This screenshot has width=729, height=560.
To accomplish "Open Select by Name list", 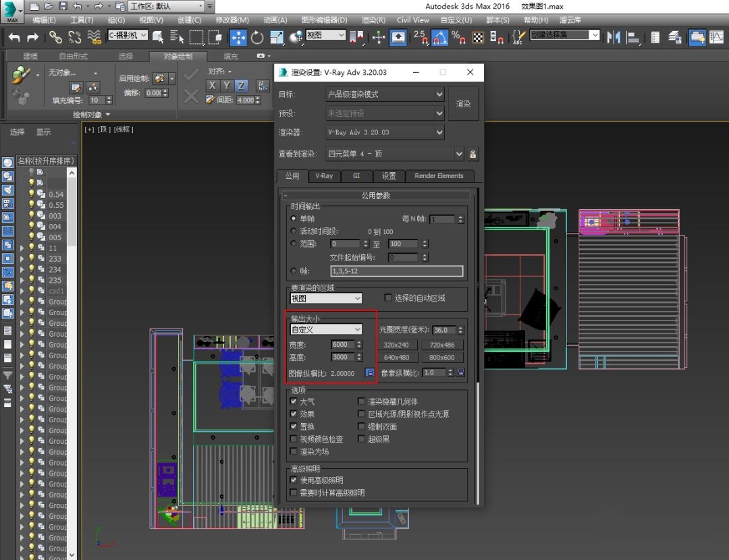I will [177, 37].
